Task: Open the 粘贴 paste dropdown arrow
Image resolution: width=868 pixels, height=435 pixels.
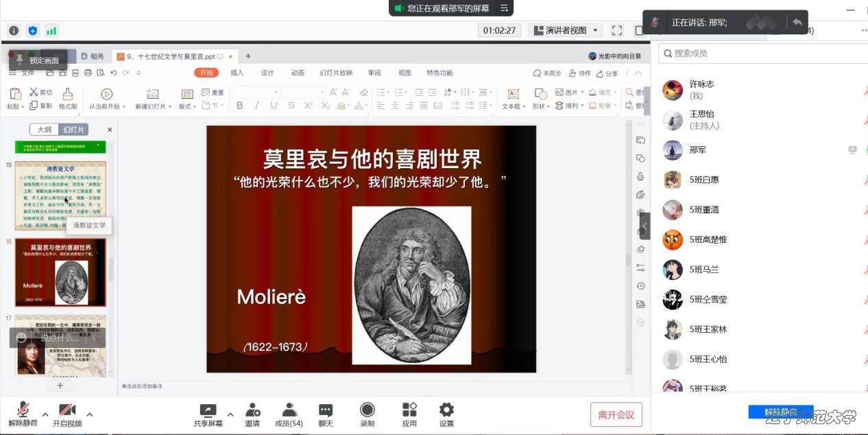Action: (23, 105)
